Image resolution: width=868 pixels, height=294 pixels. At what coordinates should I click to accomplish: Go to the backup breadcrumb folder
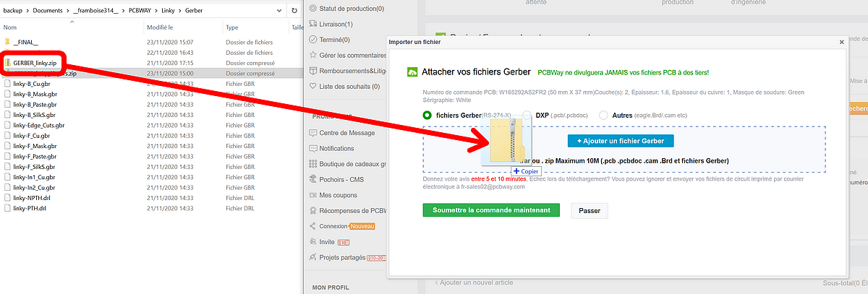click(x=12, y=12)
